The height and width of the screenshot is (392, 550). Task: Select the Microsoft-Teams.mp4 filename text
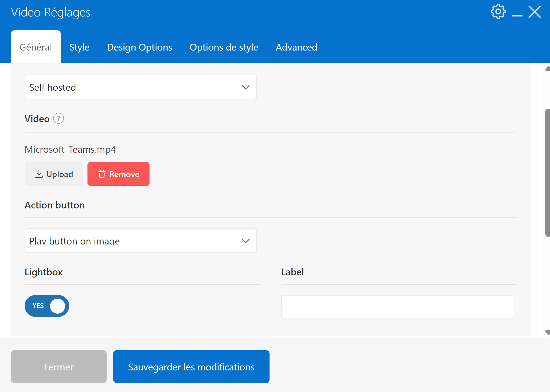[70, 149]
